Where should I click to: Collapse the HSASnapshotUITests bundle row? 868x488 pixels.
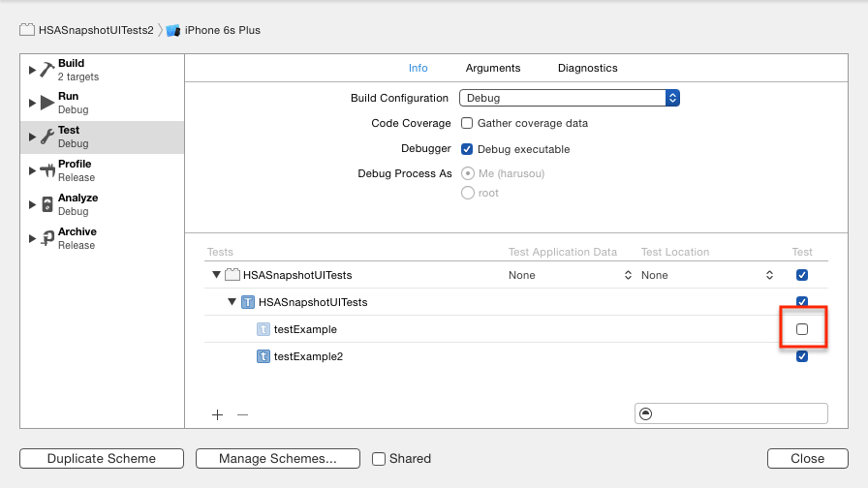click(216, 275)
